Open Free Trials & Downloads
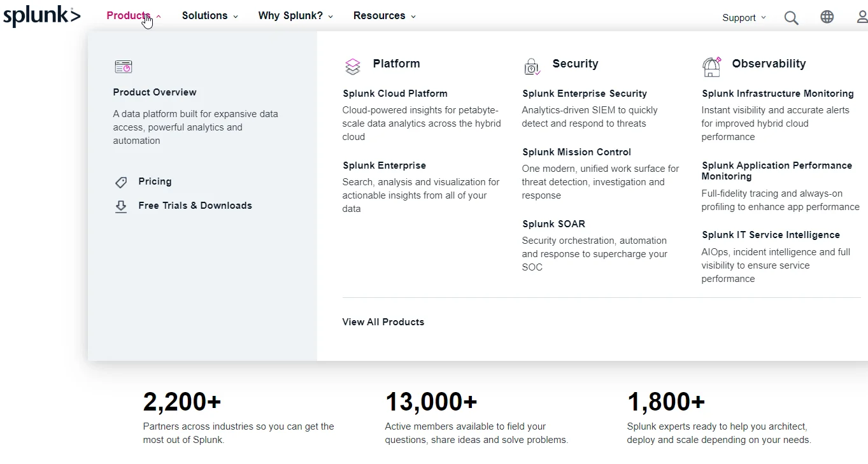868x464 pixels. [195, 206]
